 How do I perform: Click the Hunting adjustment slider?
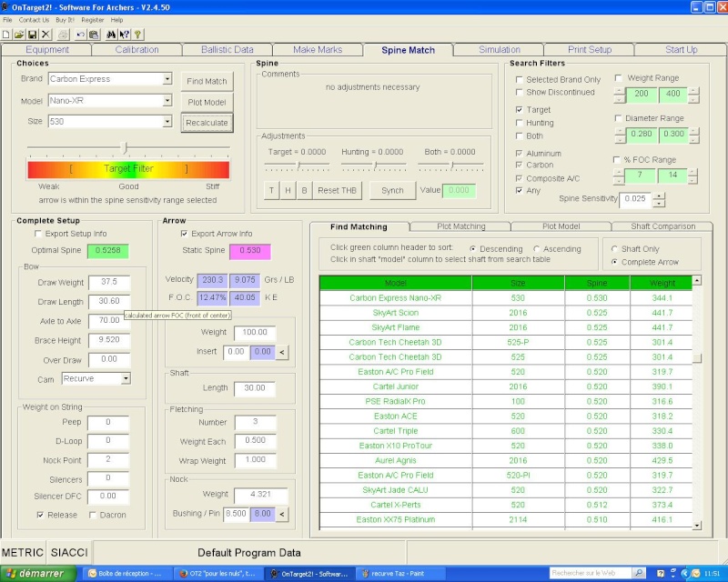[x=374, y=166]
